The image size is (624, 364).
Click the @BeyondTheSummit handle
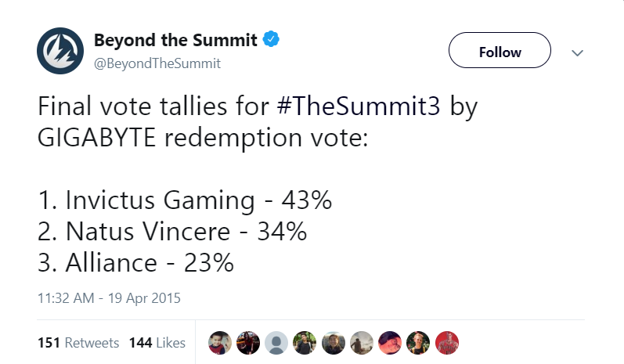tap(157, 63)
